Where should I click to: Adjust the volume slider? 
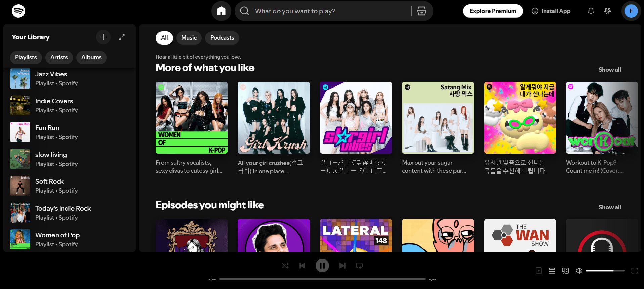pos(605,271)
